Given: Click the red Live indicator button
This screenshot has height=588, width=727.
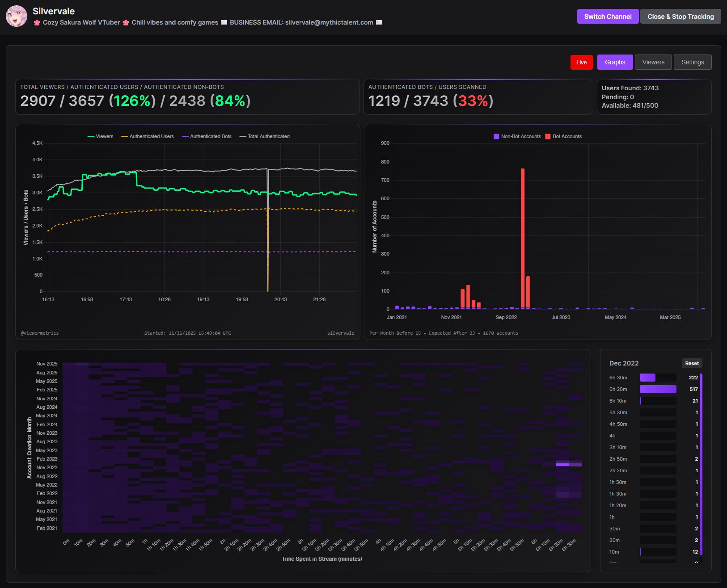Looking at the screenshot, I should coord(581,62).
